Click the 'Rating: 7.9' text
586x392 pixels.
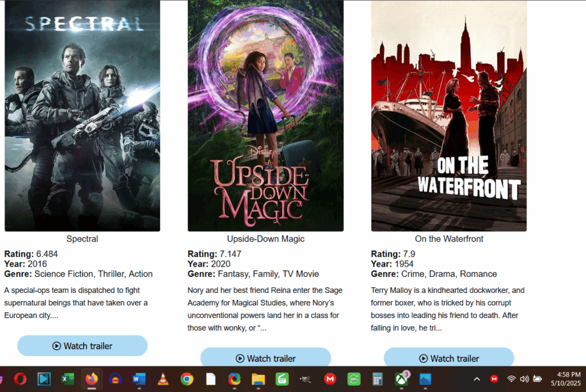coord(393,254)
